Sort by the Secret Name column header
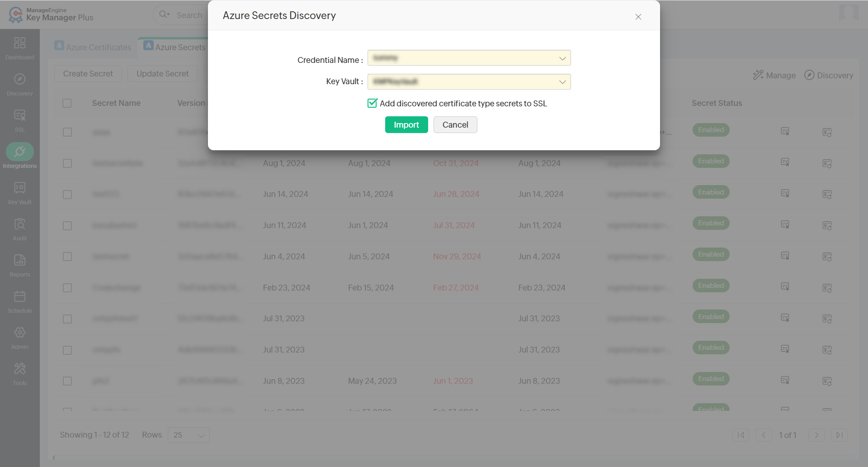 click(x=116, y=103)
